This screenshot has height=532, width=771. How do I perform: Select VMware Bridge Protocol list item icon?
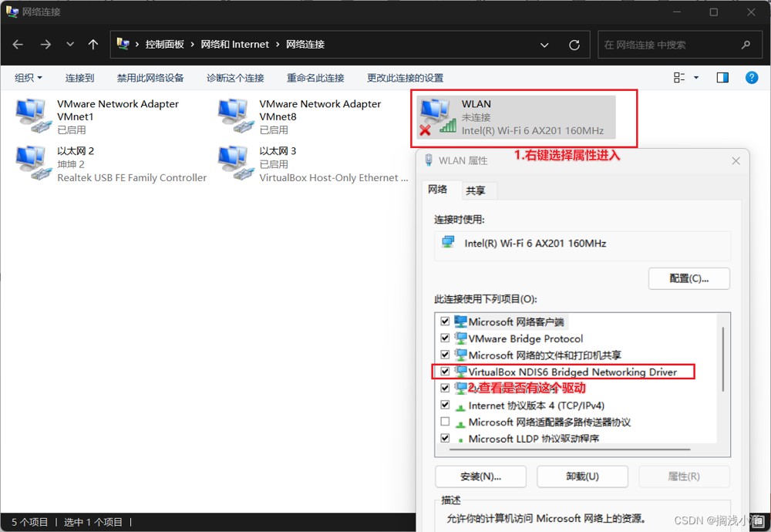(460, 338)
